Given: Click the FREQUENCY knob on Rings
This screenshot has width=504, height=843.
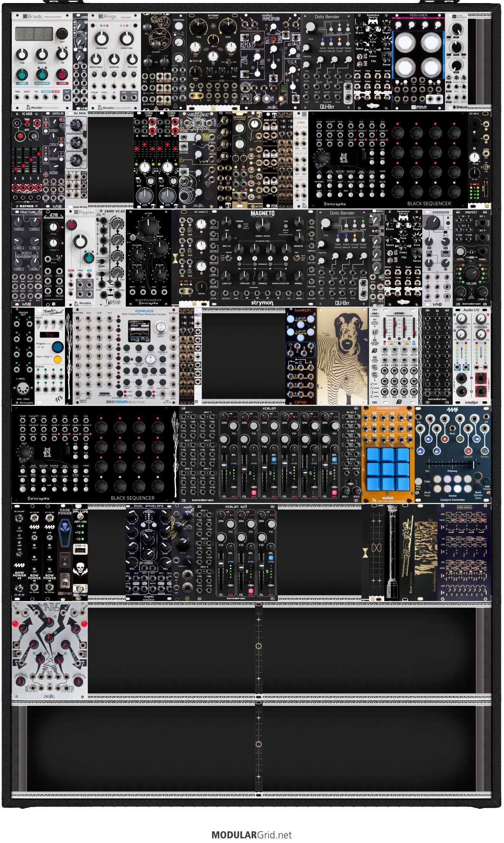Looking at the screenshot, I should click(x=101, y=38).
